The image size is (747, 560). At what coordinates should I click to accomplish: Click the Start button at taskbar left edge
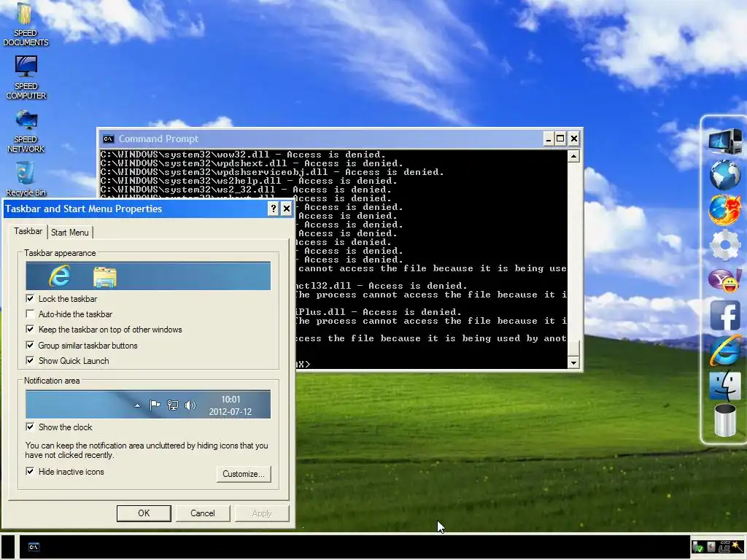7,547
